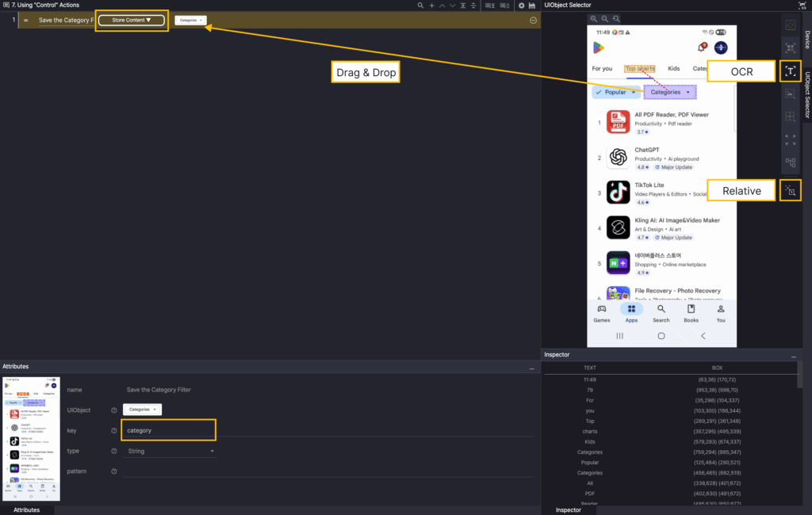Collapse step 1 with the minus circle
Image resolution: width=812 pixels, height=515 pixels.
pyautogui.click(x=533, y=20)
